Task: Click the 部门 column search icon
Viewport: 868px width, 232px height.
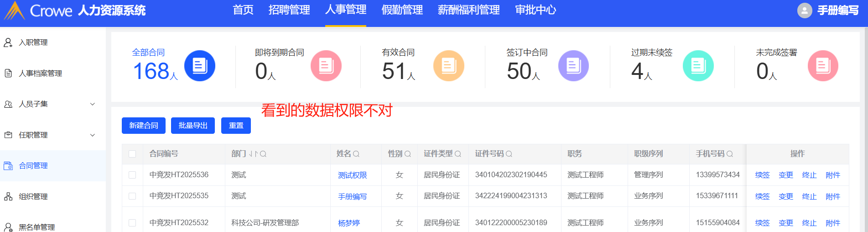Action: [263, 154]
